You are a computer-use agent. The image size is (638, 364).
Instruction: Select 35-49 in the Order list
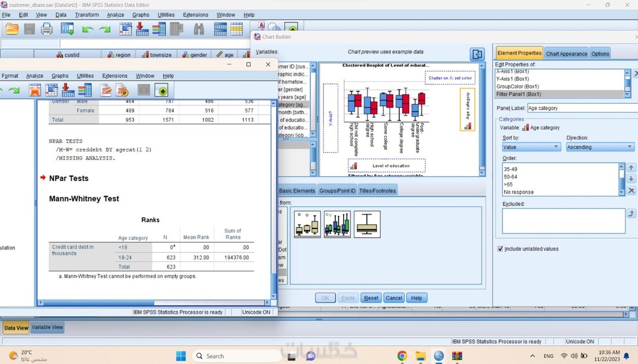point(561,169)
